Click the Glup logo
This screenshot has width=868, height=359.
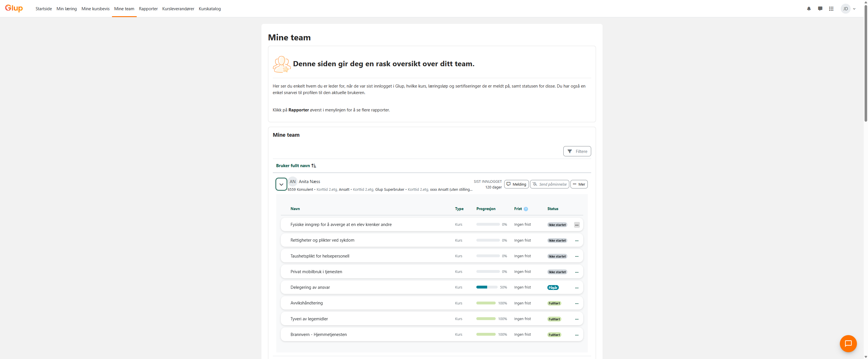14,8
